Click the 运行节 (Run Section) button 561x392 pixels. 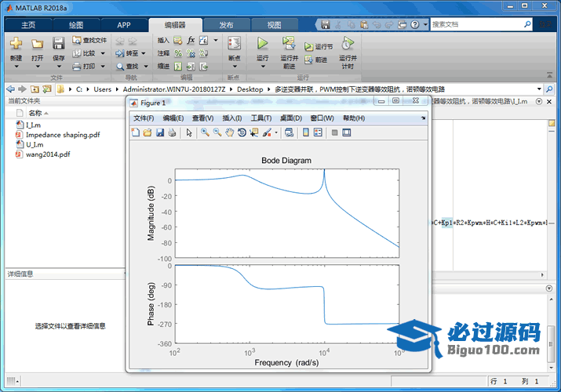pos(319,47)
